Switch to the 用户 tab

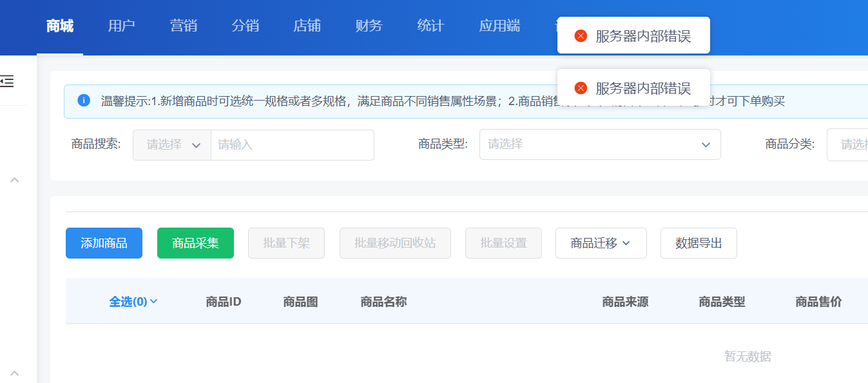pos(121,26)
